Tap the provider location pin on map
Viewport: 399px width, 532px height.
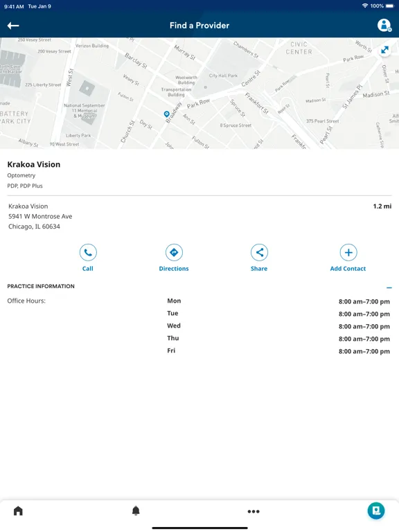pyautogui.click(x=166, y=114)
